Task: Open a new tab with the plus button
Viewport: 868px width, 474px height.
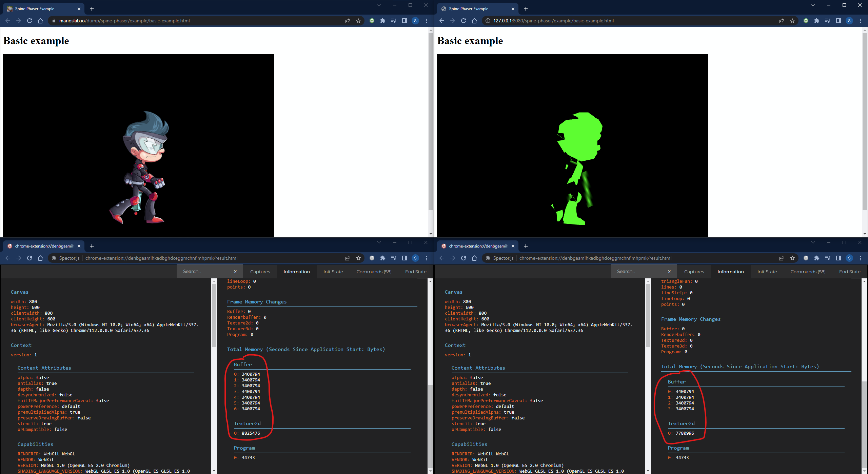Action: pos(91,9)
